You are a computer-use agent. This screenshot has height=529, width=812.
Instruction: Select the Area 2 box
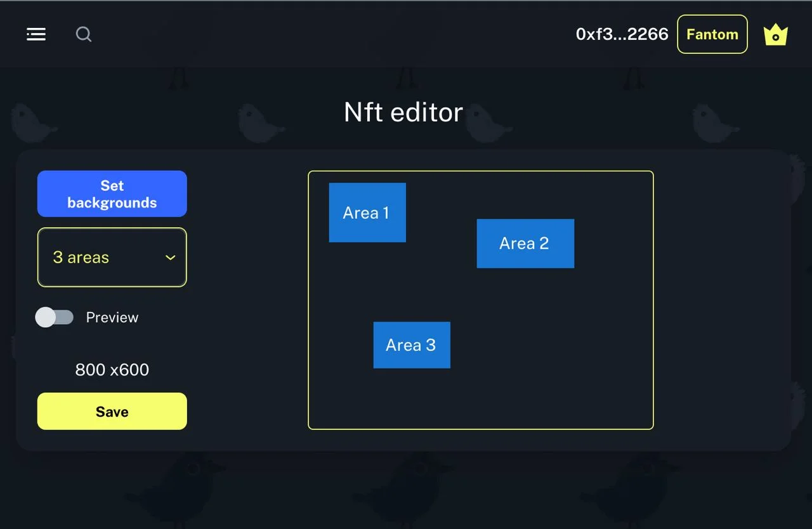point(525,244)
